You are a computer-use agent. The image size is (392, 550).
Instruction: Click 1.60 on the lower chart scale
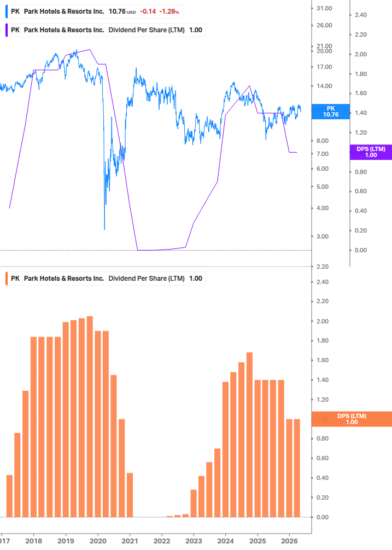(322, 360)
